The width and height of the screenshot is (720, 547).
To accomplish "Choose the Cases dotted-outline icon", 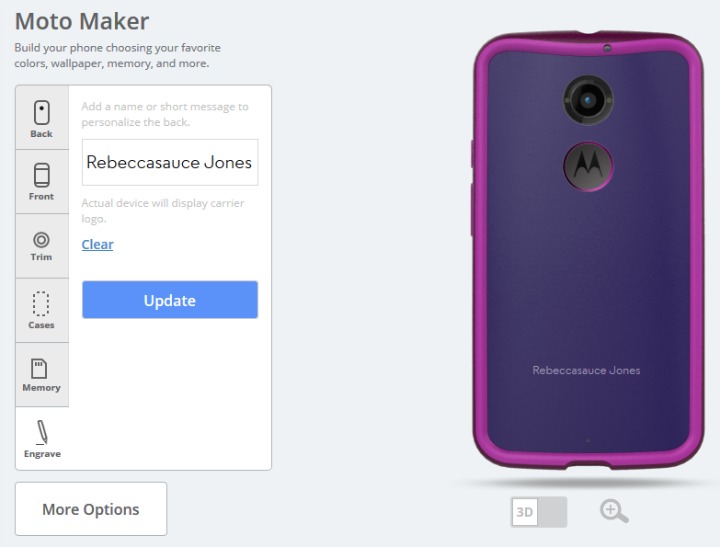I will pos(42,310).
